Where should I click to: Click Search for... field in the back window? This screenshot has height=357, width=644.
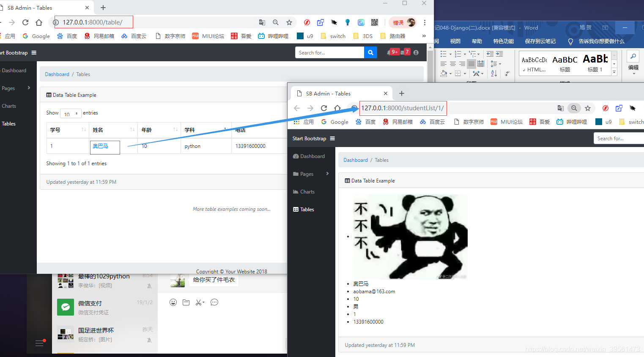point(329,52)
